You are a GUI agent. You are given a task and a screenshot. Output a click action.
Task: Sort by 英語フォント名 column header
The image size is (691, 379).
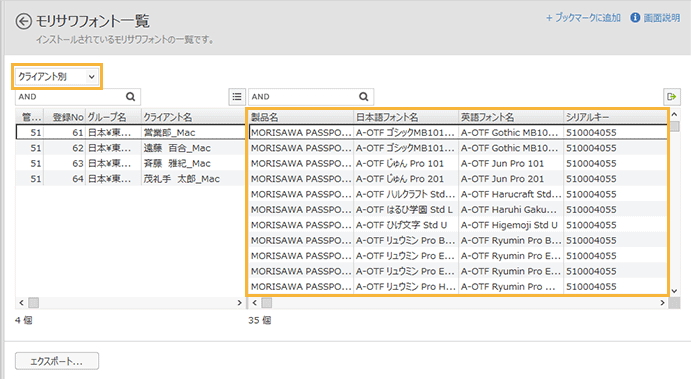[x=511, y=117]
